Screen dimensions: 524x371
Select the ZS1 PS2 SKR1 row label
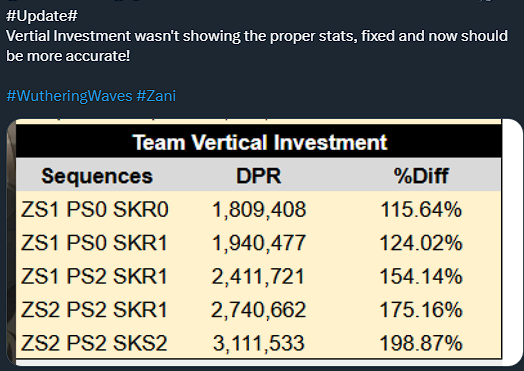click(94, 276)
